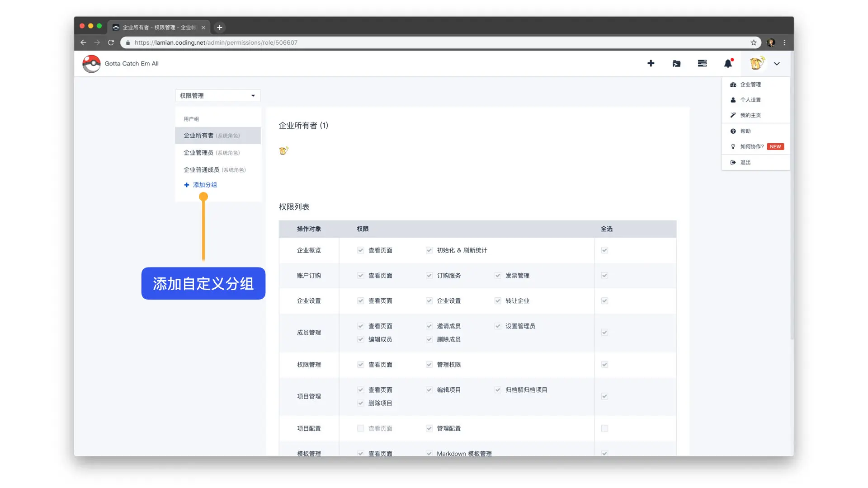This screenshot has width=868, height=488.
Task: Collapse user menu via chevron next to avatar
Action: tap(777, 64)
